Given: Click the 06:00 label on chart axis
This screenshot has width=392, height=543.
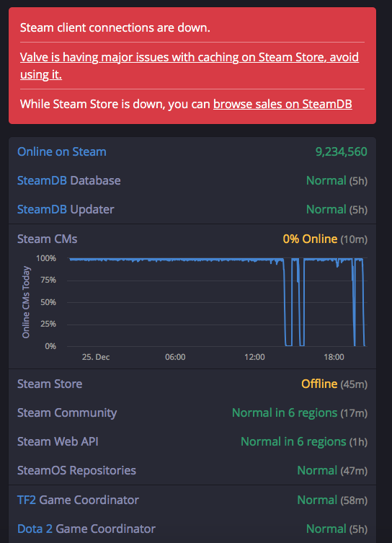Looking at the screenshot, I should [175, 357].
